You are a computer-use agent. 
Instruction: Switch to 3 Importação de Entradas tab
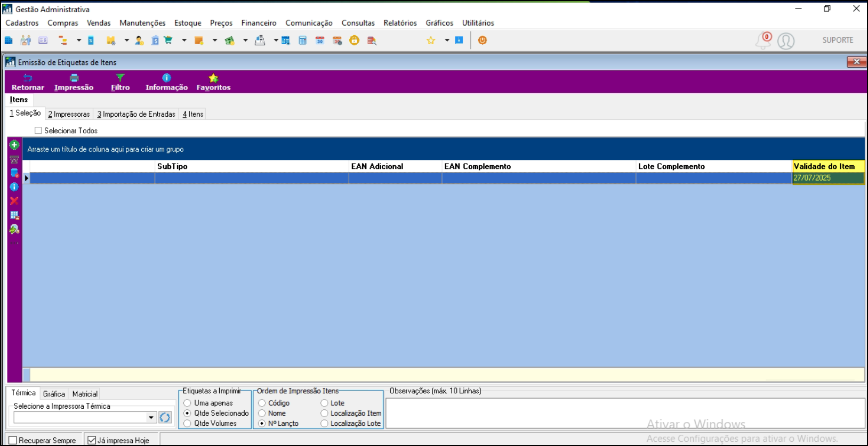pyautogui.click(x=136, y=114)
